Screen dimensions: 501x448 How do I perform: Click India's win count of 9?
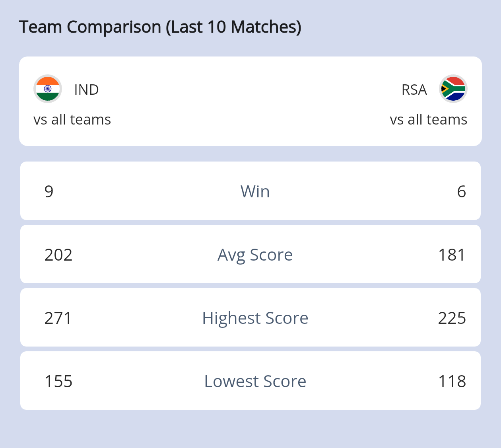pyautogui.click(x=49, y=192)
